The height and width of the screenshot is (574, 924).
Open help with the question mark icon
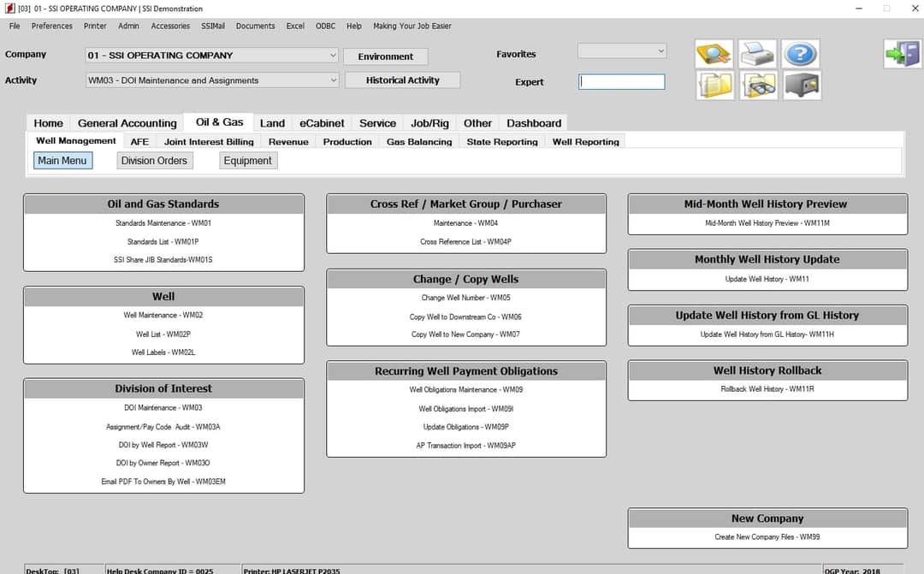(x=800, y=55)
